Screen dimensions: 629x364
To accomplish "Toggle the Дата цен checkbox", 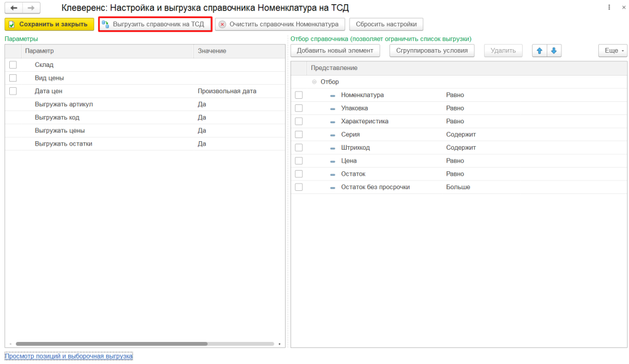I will [x=13, y=91].
